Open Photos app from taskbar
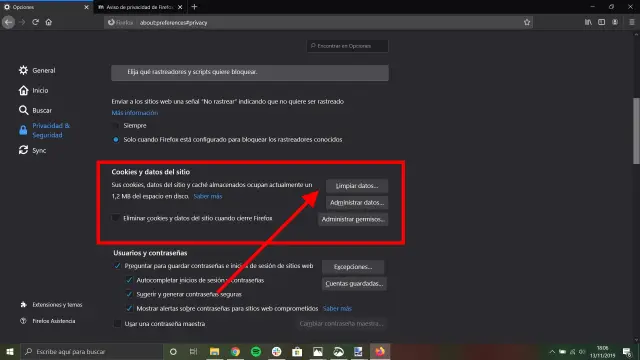This screenshot has width=640, height=360. [x=318, y=351]
